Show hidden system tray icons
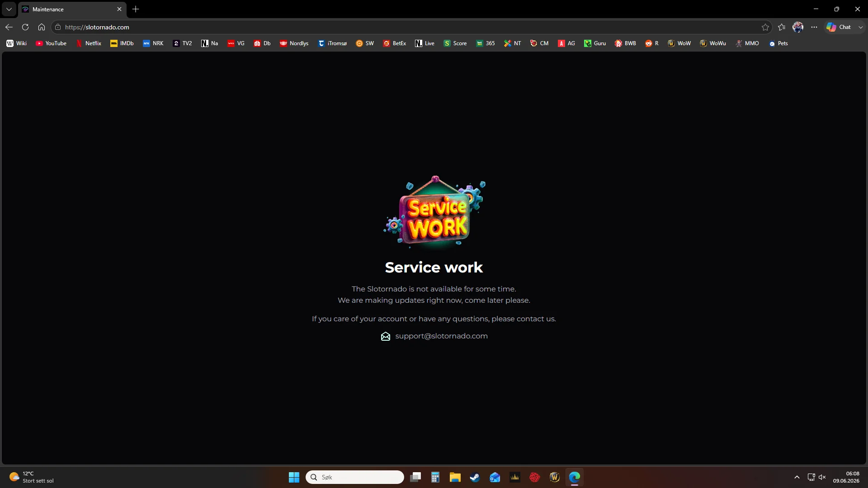The height and width of the screenshot is (488, 868). (x=797, y=477)
